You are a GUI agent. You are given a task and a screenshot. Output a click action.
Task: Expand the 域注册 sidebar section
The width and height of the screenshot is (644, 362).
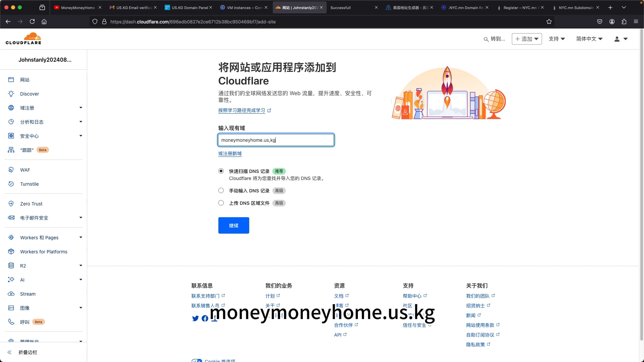tap(81, 108)
